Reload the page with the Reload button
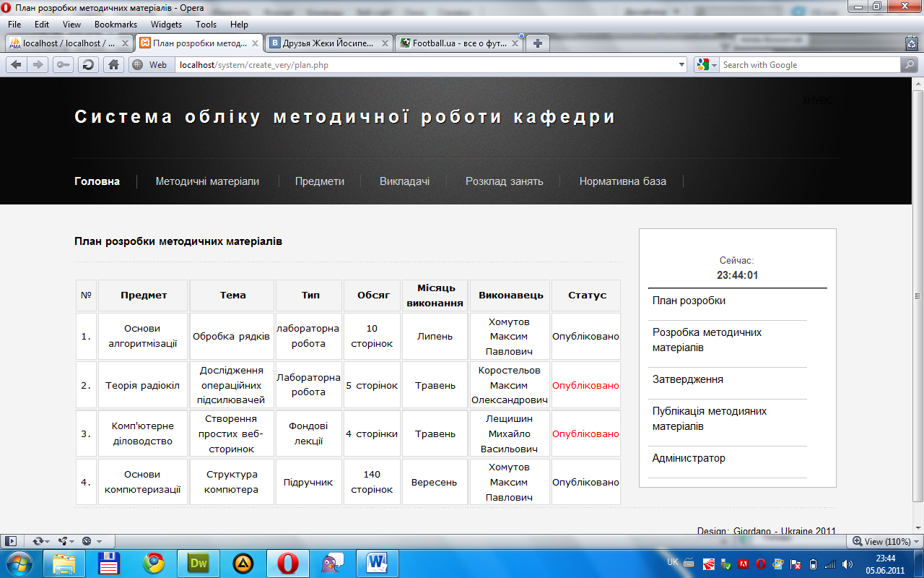This screenshot has width=924, height=578. pos(88,65)
